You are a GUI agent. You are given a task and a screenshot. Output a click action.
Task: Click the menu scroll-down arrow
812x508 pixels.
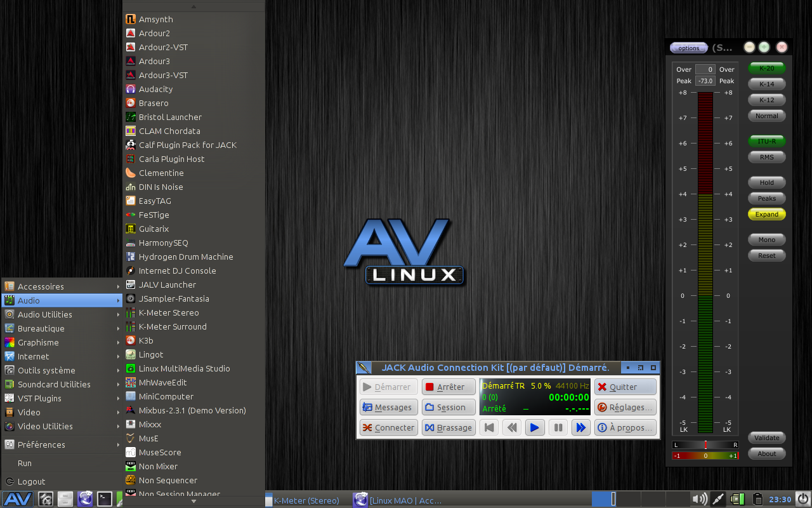click(193, 501)
